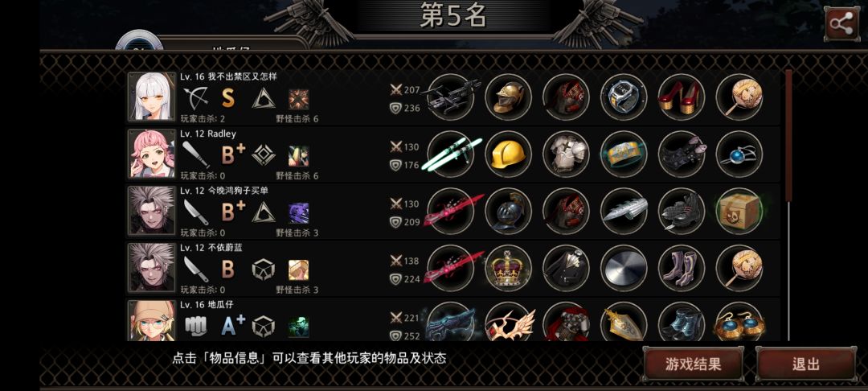The width and height of the screenshot is (868, 391).
Task: Tap the red high heels item icon
Action: pyautogui.click(x=682, y=97)
